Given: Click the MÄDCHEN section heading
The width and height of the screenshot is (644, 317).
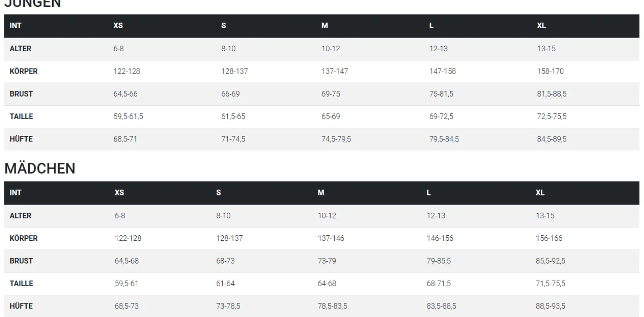Looking at the screenshot, I should pyautogui.click(x=40, y=168).
